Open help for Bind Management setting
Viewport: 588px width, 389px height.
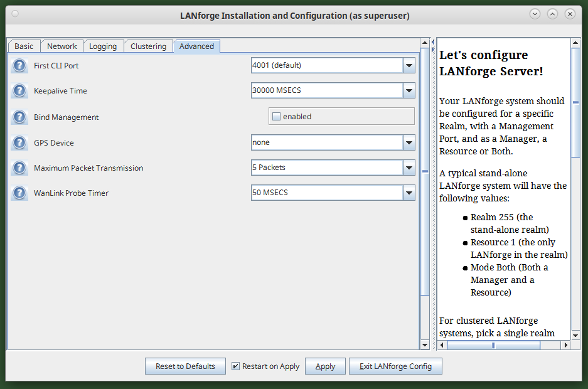(x=19, y=117)
